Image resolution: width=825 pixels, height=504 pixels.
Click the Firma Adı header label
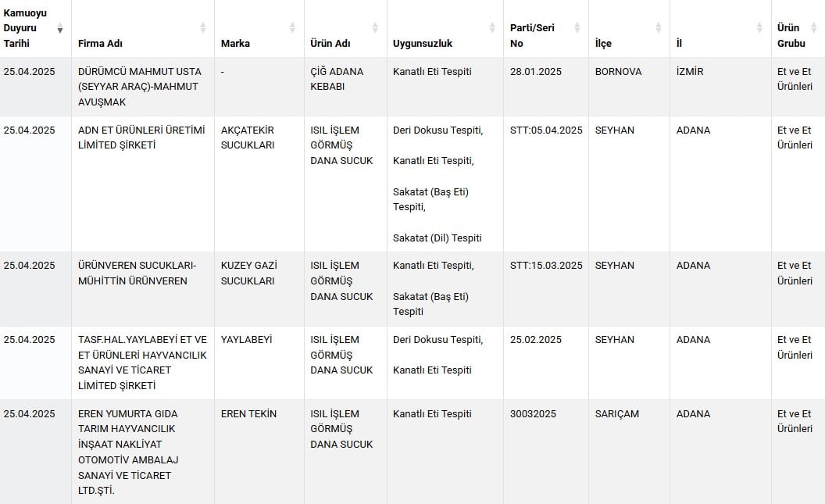[x=100, y=44]
